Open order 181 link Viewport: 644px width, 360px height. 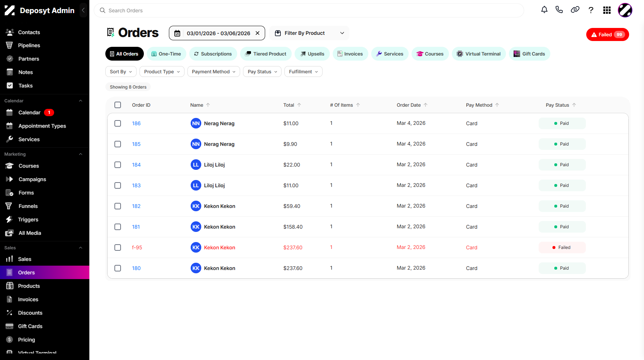[x=136, y=227]
